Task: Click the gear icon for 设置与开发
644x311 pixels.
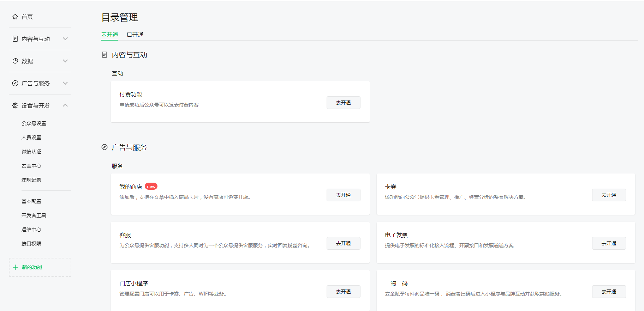Action: tap(15, 105)
